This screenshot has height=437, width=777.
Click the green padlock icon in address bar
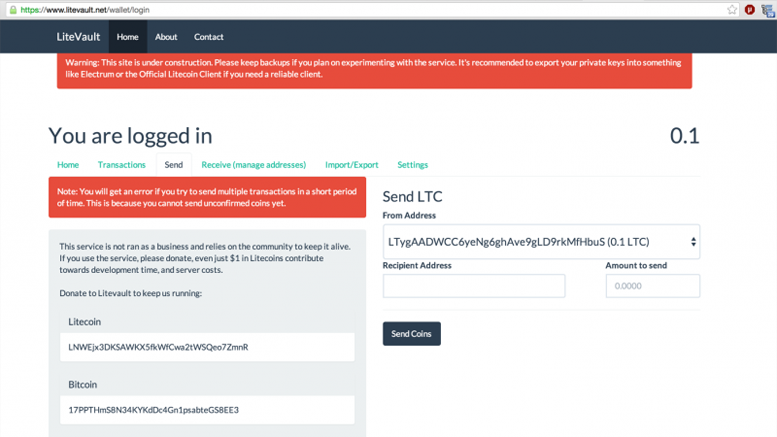13,9
